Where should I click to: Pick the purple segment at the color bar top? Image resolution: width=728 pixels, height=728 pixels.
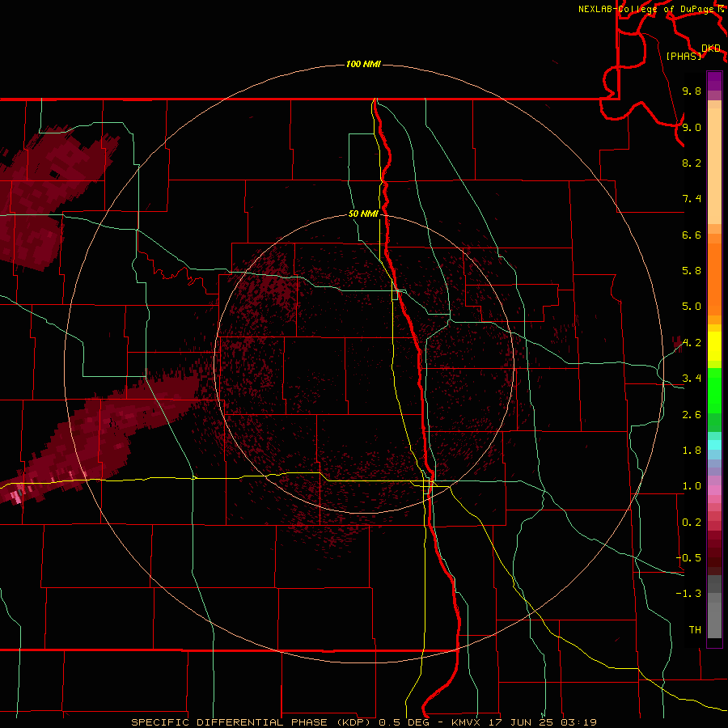pyautogui.click(x=714, y=81)
